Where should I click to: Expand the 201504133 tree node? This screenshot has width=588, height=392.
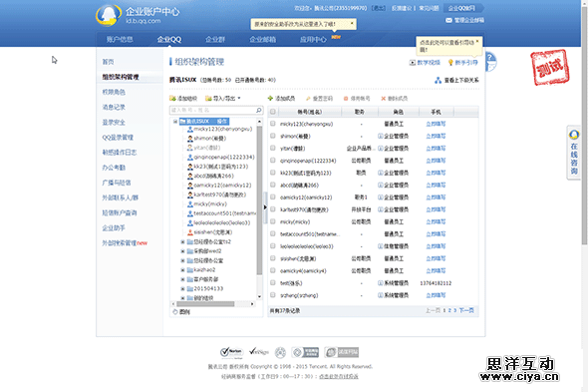pos(182,288)
